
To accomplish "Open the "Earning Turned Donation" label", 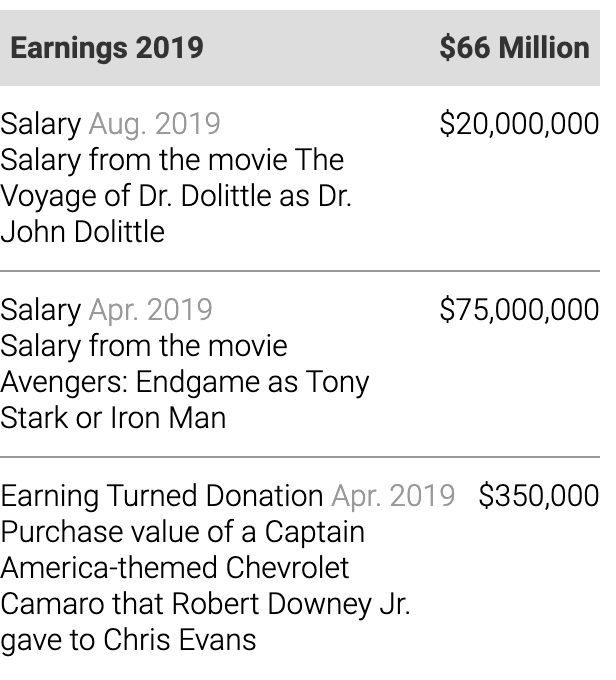I will click(x=161, y=496).
